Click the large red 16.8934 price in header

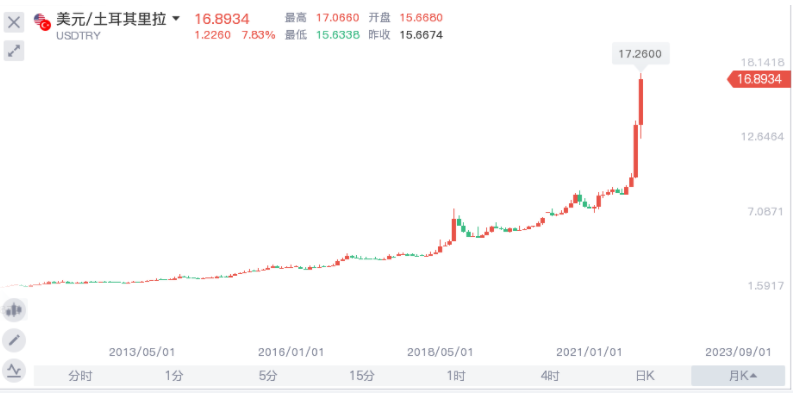(222, 20)
